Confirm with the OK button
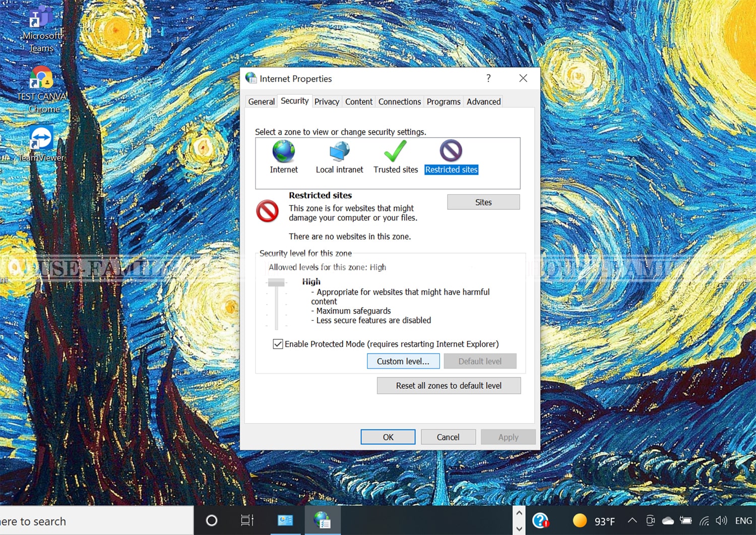Screen dimensions: 756x535 [388, 437]
